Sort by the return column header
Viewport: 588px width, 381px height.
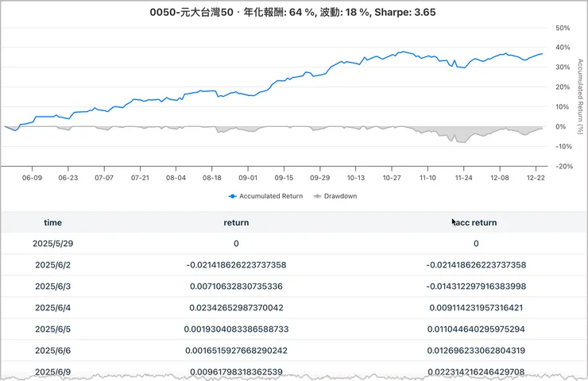coord(236,222)
